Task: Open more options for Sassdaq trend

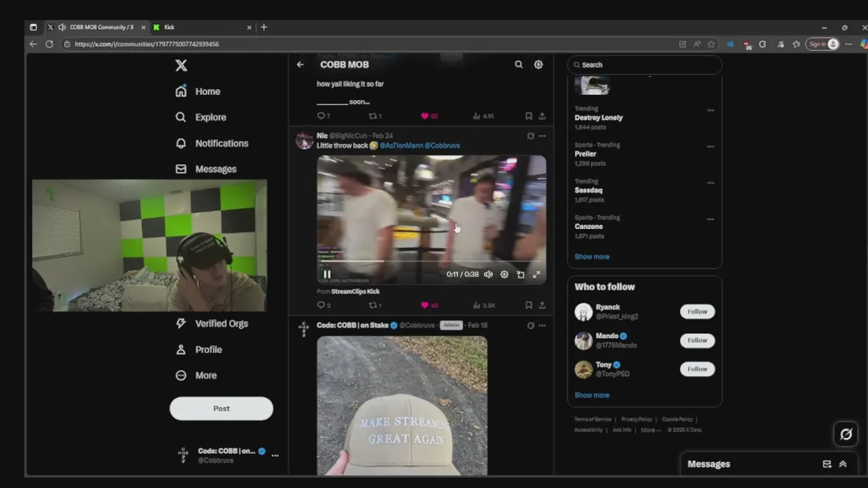Action: point(710,183)
